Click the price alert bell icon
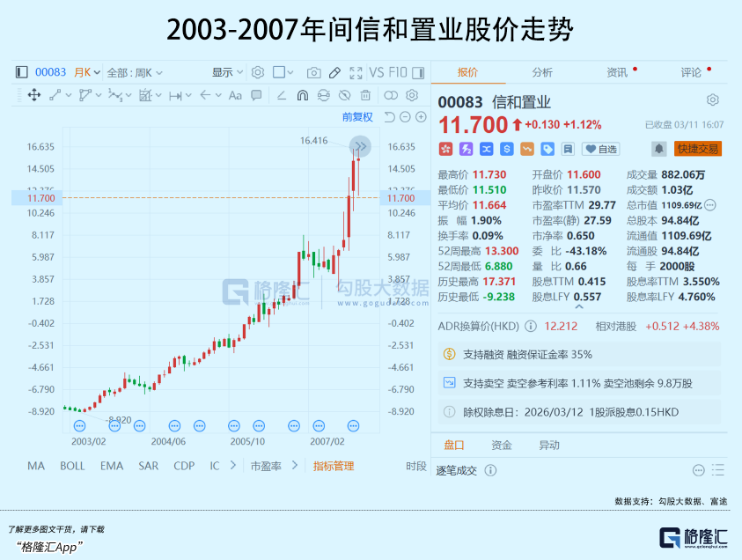 [658, 149]
